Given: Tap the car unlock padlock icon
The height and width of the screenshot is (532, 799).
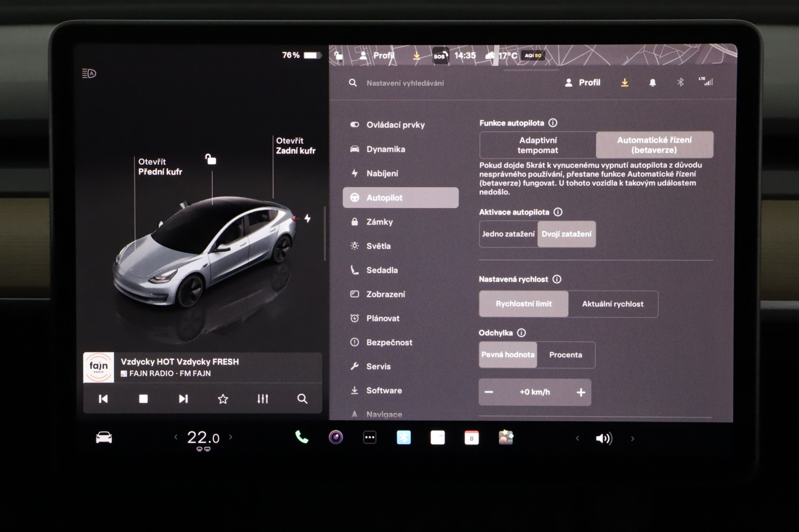Looking at the screenshot, I should point(211,159).
